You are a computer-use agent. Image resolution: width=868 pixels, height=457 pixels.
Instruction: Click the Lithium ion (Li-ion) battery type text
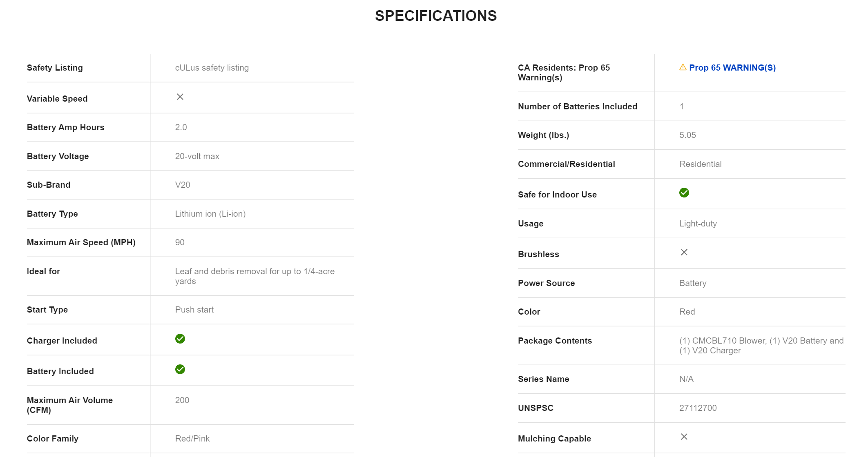point(210,214)
